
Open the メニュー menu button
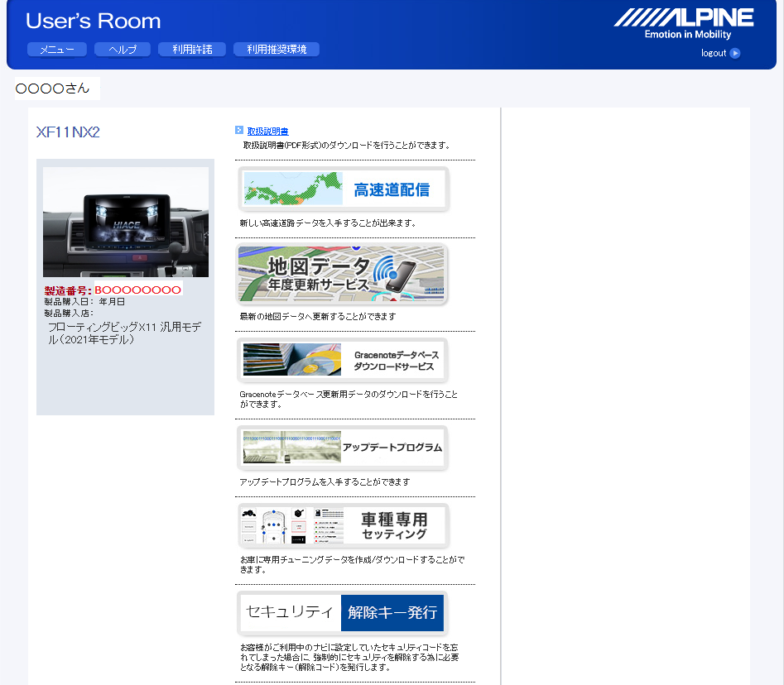click(x=56, y=50)
